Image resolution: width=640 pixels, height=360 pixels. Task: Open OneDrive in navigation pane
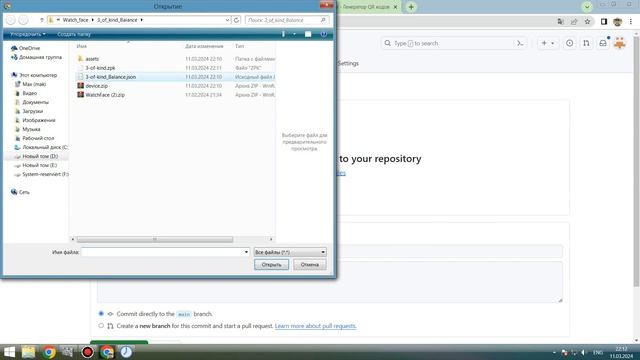tap(29, 48)
